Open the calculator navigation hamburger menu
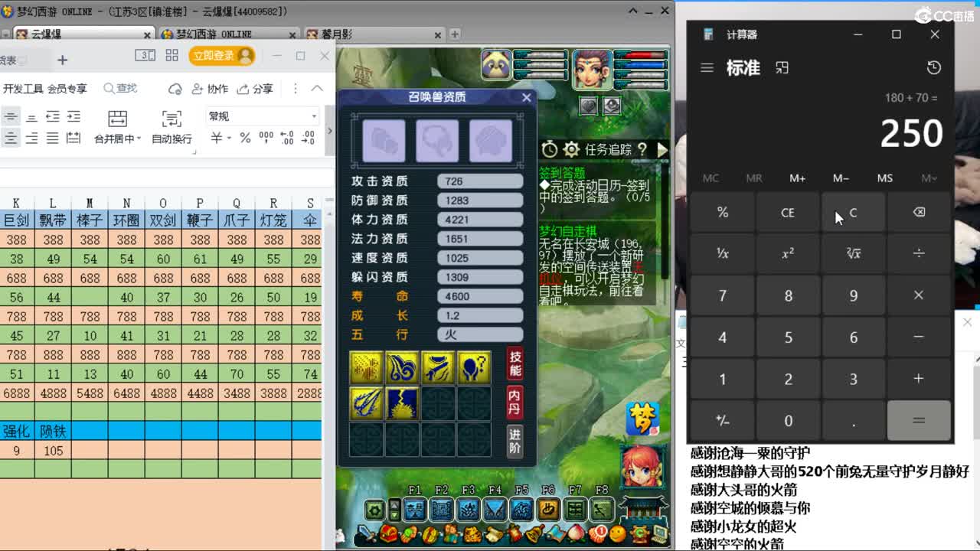 [707, 68]
